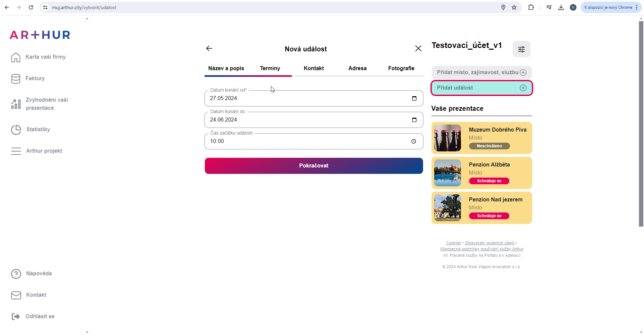Open the clock picker for Čas začátku události
644x335 pixels.
pyautogui.click(x=413, y=141)
